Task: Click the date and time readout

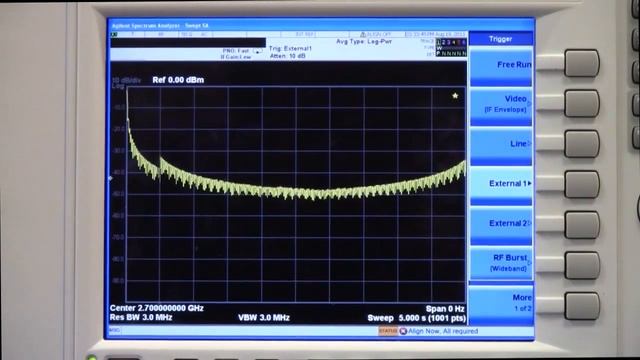Action: click(435, 34)
